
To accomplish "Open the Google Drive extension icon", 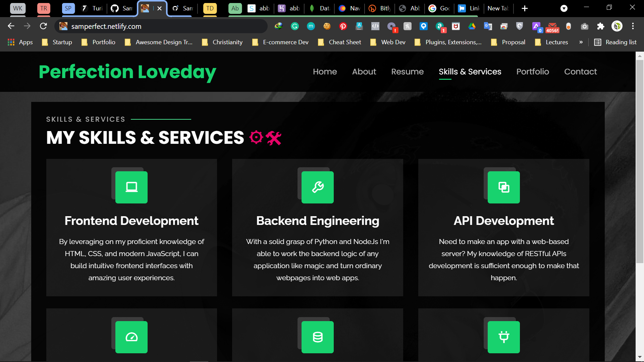I will pos(472,26).
